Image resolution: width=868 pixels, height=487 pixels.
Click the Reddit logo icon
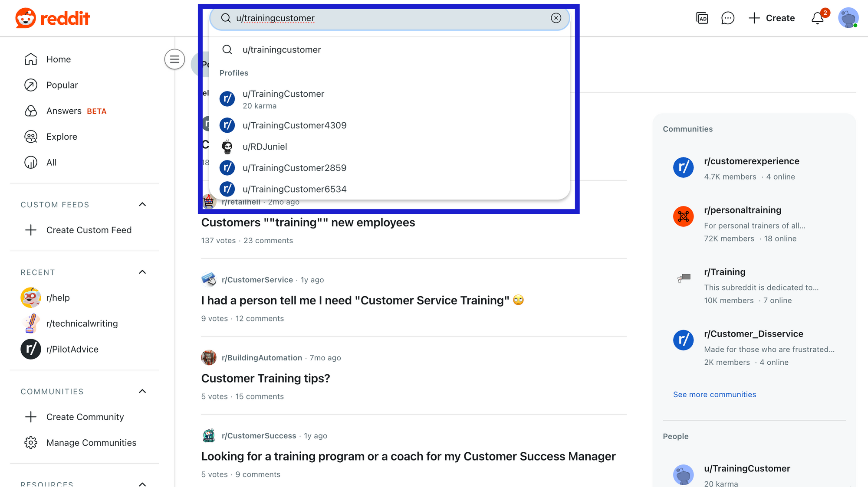[x=26, y=18]
